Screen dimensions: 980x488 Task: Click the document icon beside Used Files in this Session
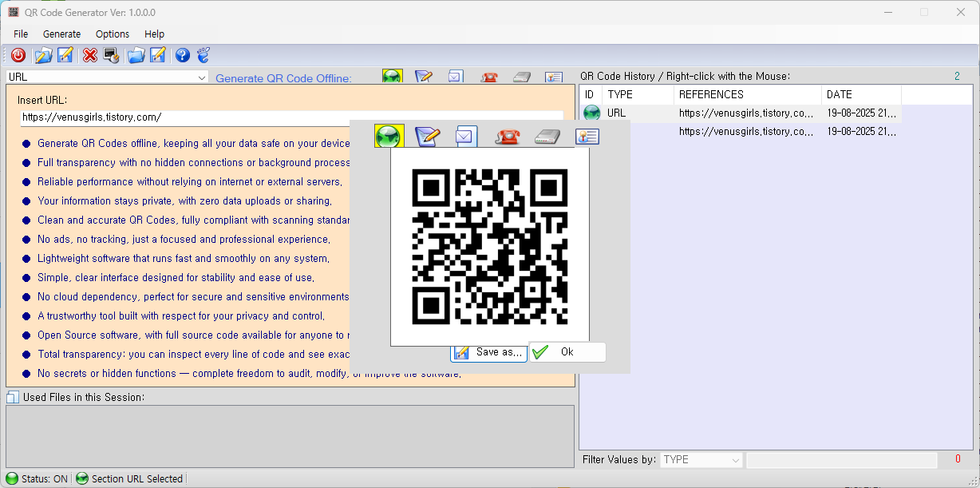[12, 397]
